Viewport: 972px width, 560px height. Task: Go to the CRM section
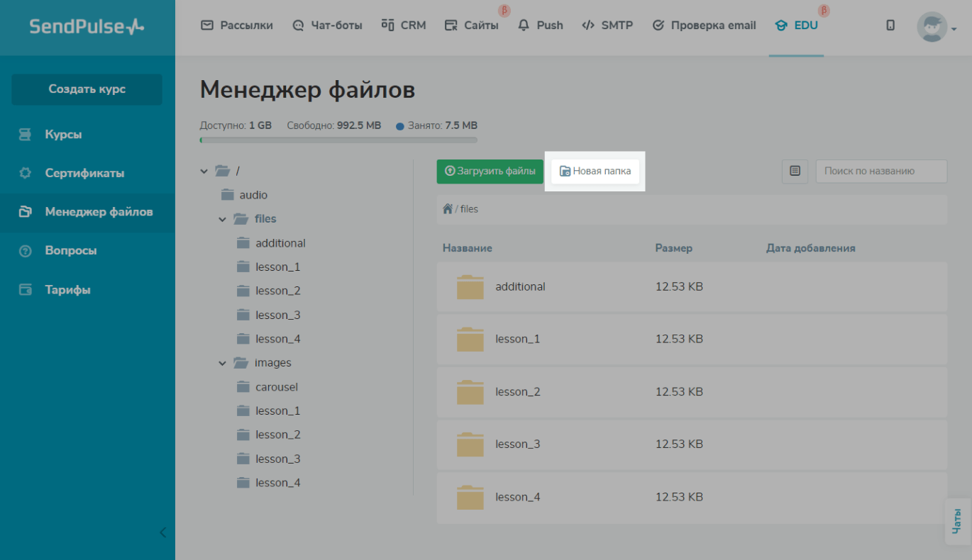pyautogui.click(x=404, y=26)
